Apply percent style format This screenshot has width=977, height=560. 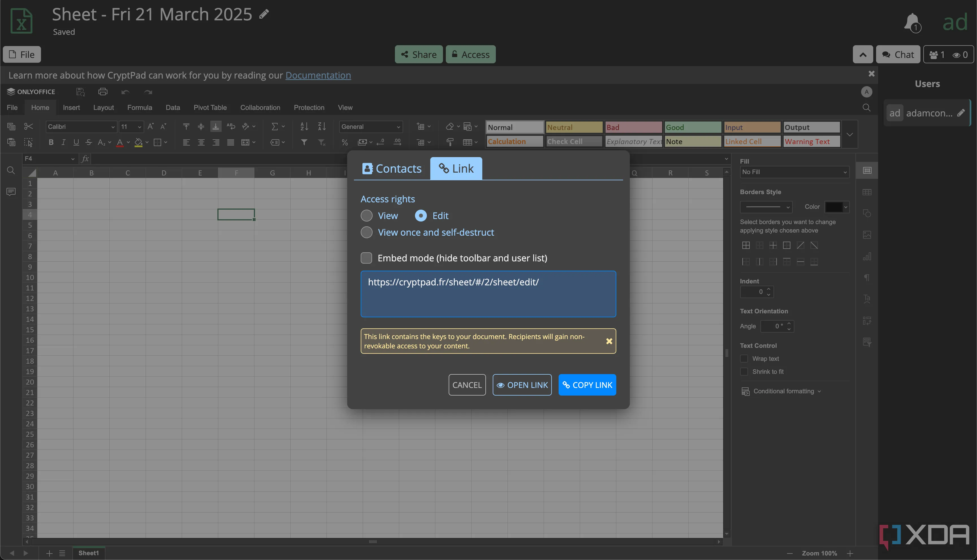pyautogui.click(x=345, y=142)
